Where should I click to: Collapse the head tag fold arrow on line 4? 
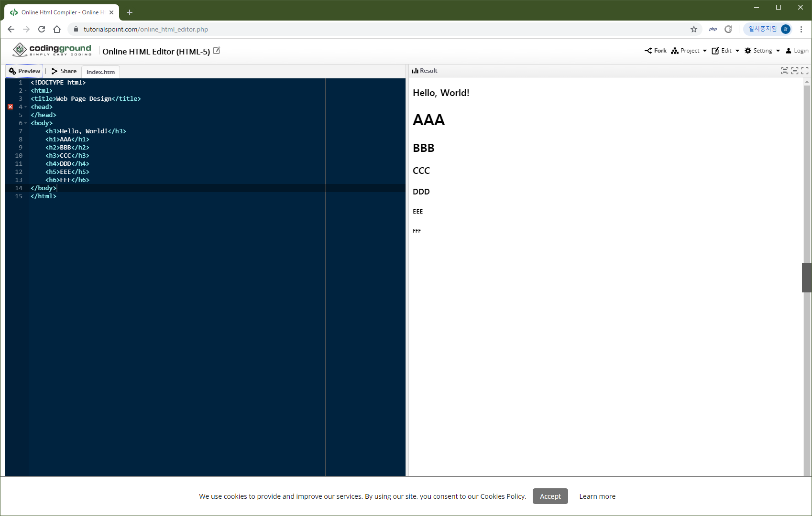coord(26,107)
